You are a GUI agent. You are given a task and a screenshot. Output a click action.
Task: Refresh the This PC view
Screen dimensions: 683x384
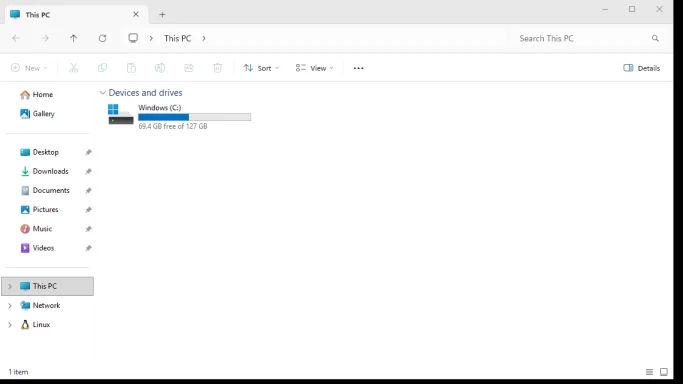102,38
